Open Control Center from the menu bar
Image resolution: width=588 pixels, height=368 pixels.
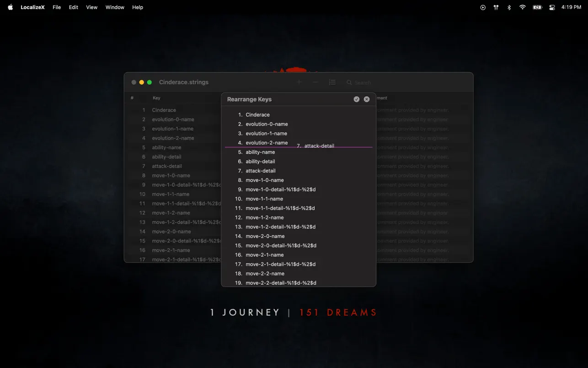pos(552,7)
